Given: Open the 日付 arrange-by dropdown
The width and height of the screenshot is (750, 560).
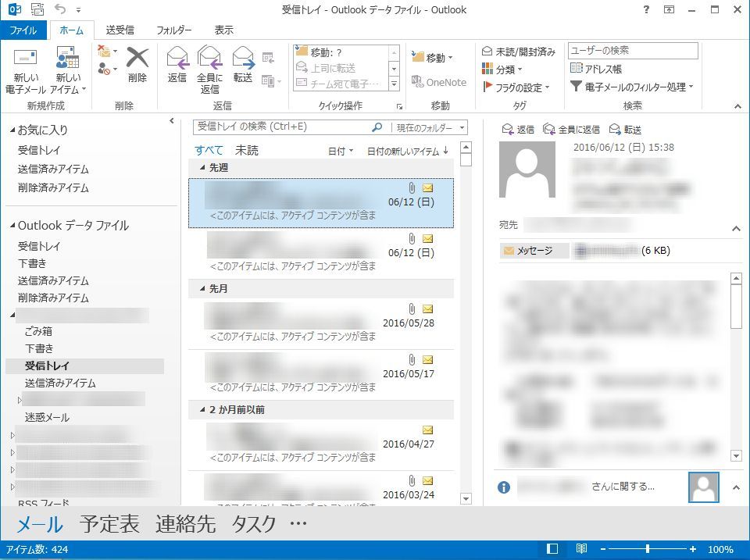Looking at the screenshot, I should pyautogui.click(x=341, y=151).
